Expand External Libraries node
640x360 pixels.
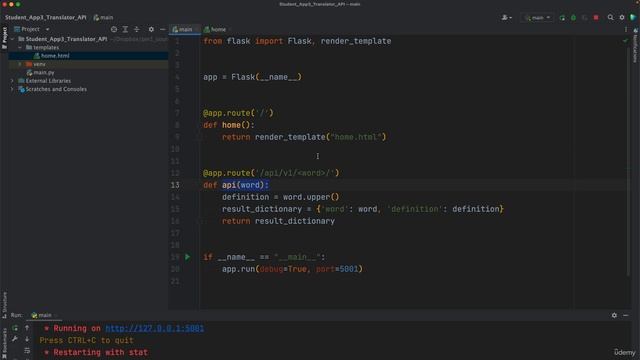tap(13, 81)
